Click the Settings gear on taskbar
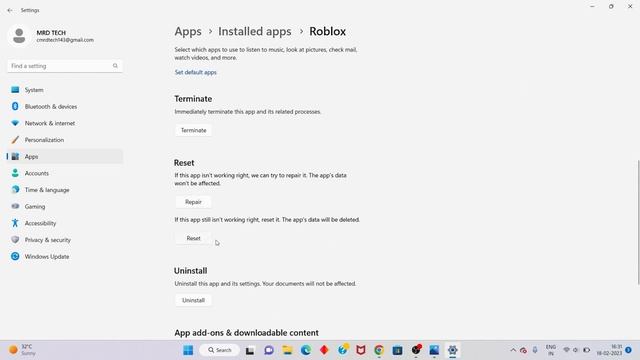Screen dimensions: 640x360 coord(452,350)
